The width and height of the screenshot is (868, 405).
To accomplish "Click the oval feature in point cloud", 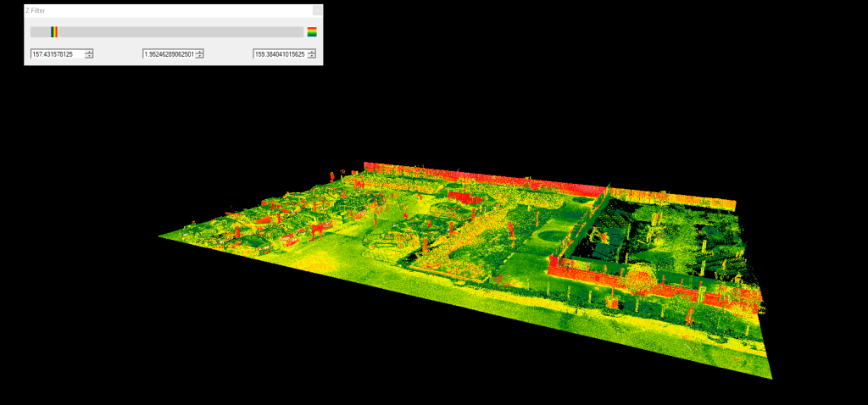I will (x=553, y=236).
